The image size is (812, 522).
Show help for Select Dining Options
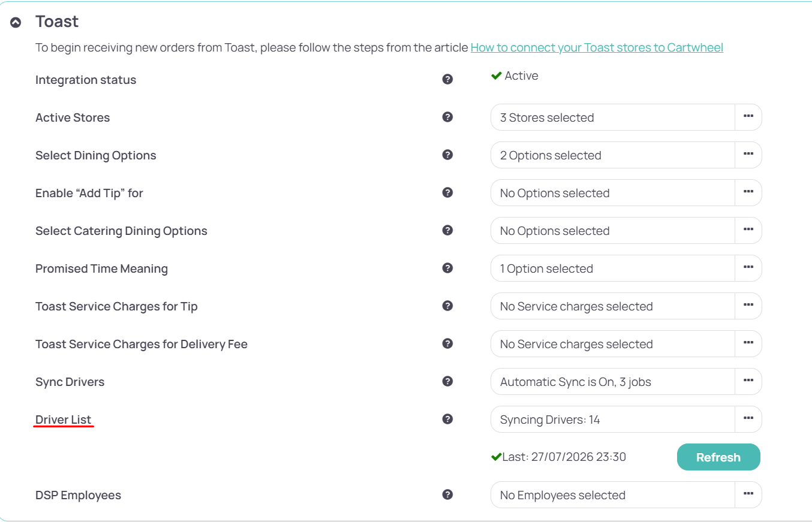coord(447,155)
